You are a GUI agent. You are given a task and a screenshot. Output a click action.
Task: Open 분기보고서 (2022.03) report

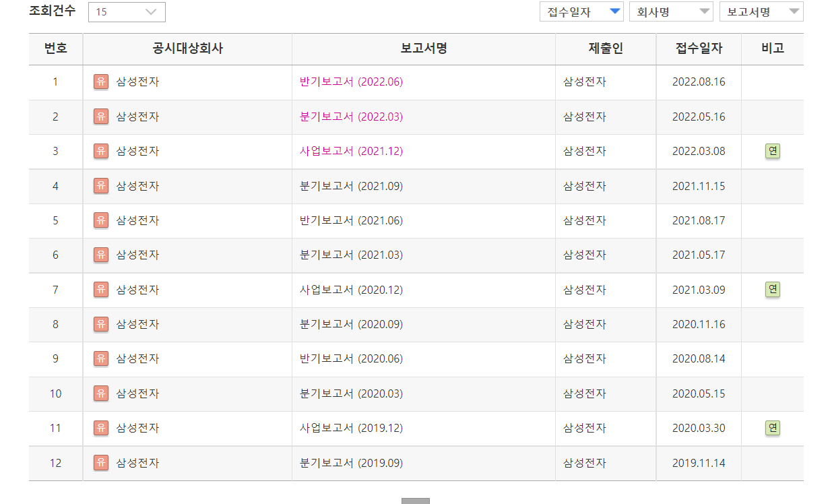point(351,117)
